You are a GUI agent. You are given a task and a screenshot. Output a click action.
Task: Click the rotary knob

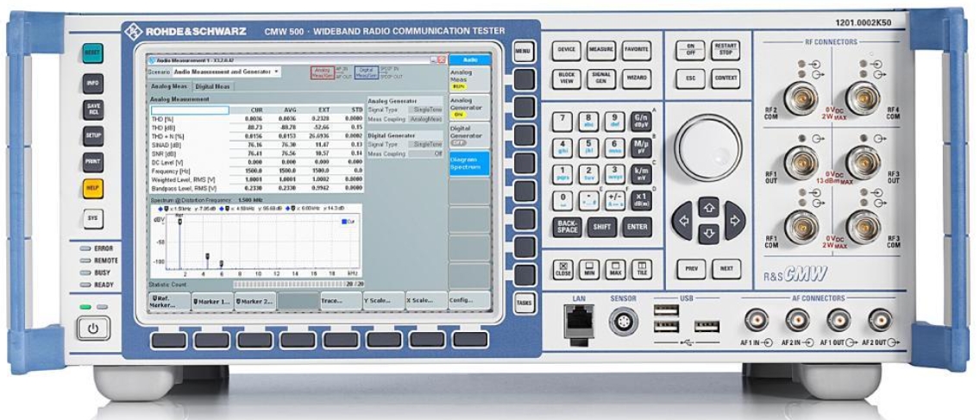point(708,148)
